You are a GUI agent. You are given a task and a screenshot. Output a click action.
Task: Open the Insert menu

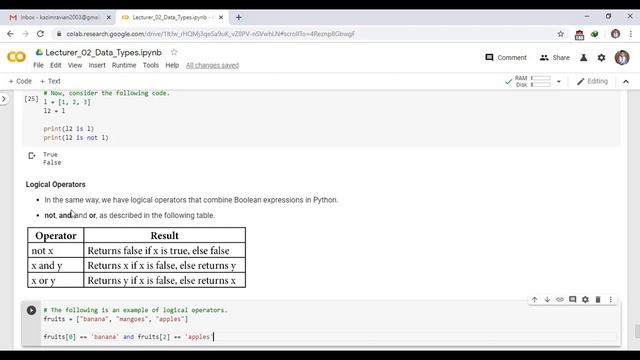pos(97,65)
